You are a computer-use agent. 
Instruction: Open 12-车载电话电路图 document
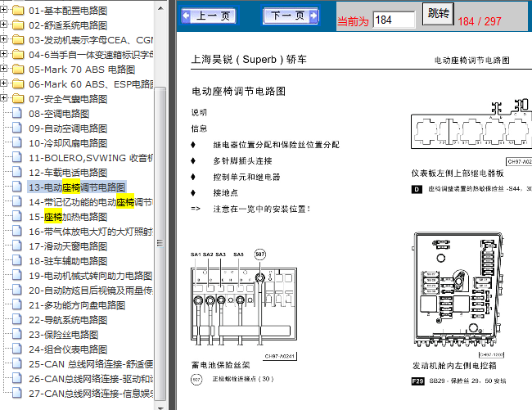click(68, 173)
